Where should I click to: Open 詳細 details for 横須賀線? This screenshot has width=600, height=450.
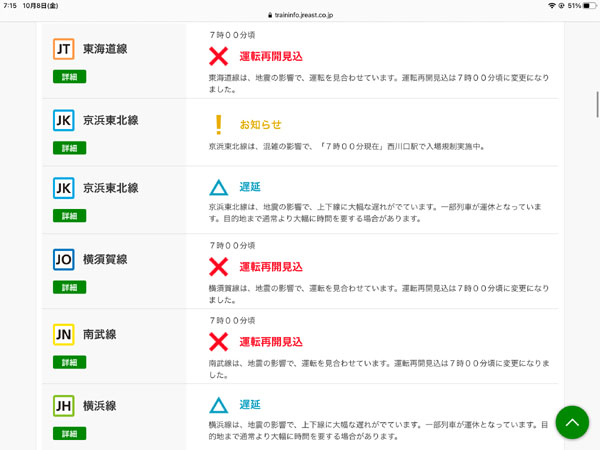click(70, 287)
